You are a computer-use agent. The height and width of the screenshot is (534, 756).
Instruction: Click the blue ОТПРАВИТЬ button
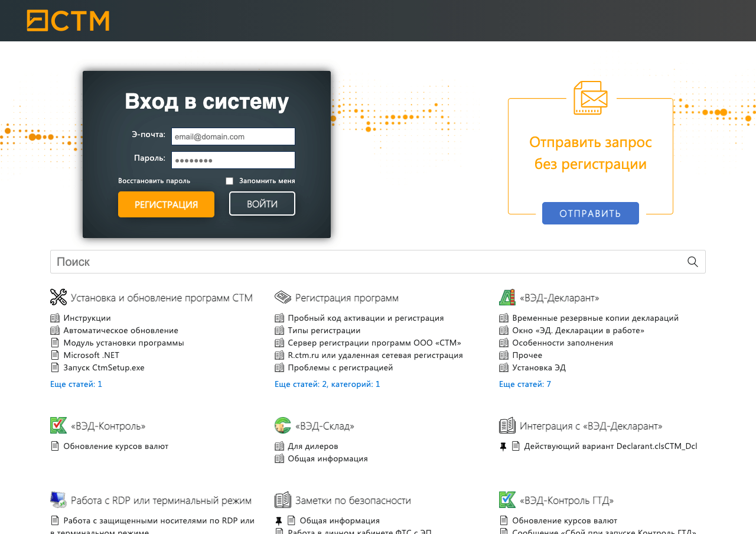click(591, 213)
